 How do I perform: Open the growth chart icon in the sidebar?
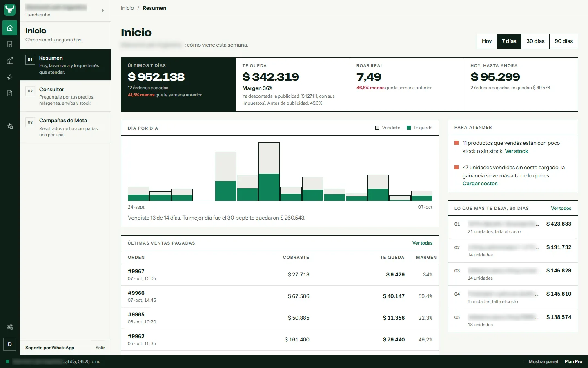coord(10,61)
